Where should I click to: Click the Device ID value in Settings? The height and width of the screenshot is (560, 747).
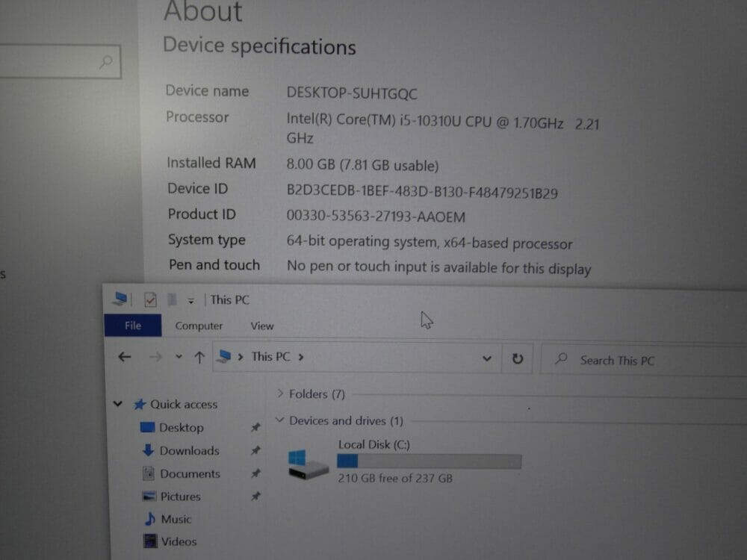[x=422, y=192]
